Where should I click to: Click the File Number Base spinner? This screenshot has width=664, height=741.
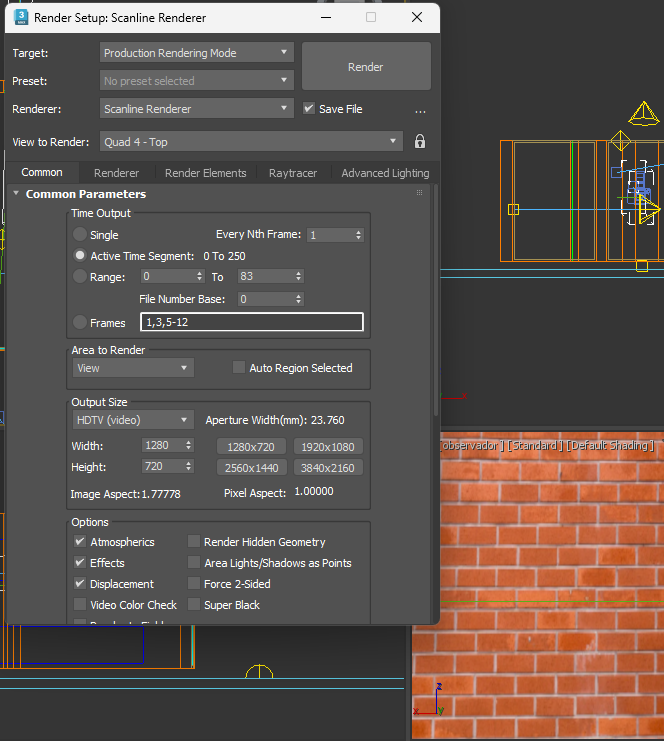[270, 299]
